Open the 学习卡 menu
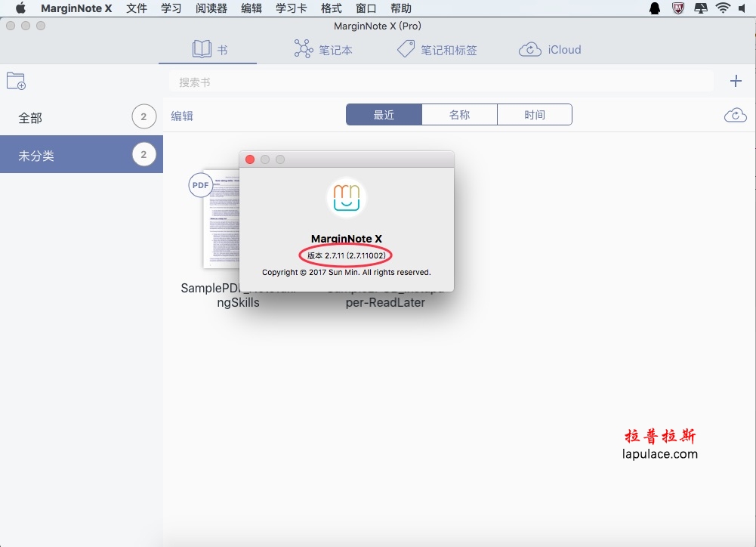756x547 pixels. point(291,8)
